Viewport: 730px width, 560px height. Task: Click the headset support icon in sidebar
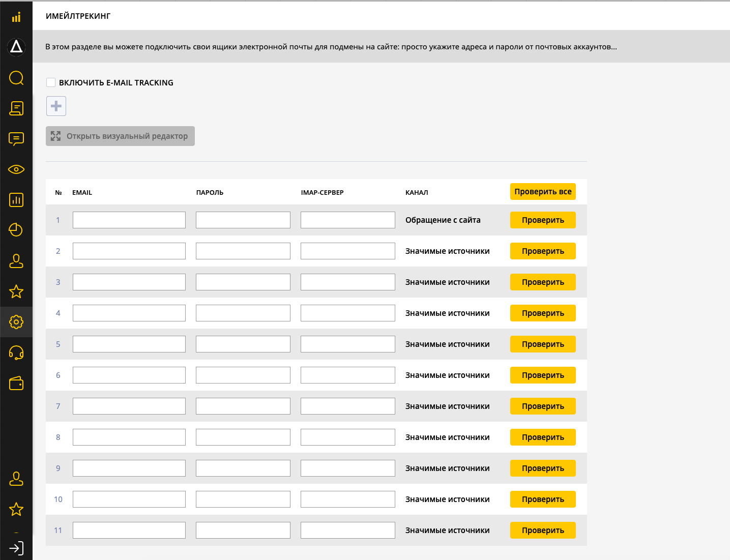[16, 352]
